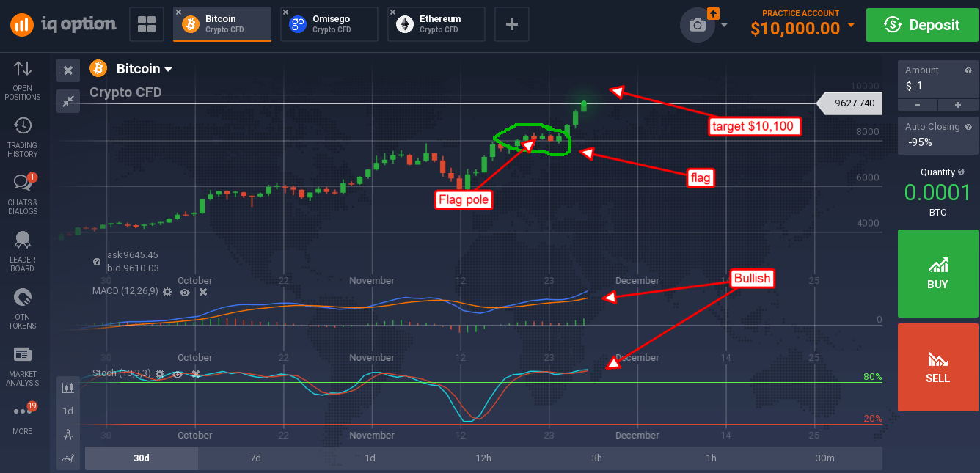Remove the MACD indicator
The image size is (980, 473).
point(203,292)
